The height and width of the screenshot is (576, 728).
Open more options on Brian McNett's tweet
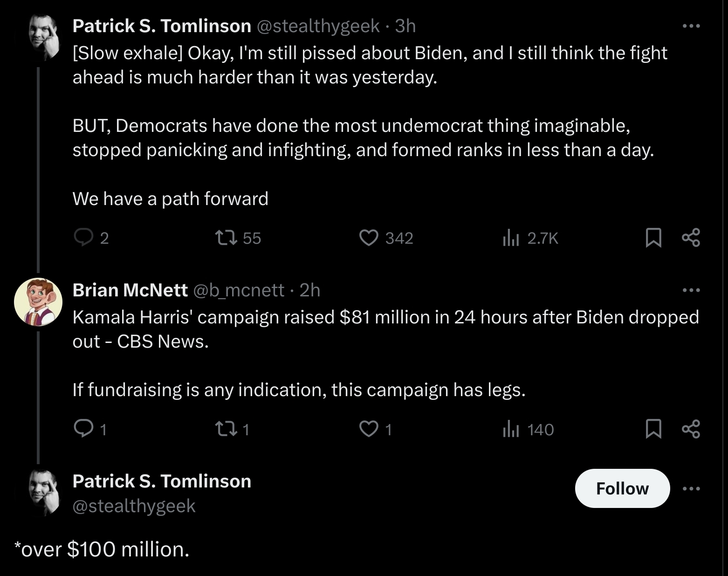[x=691, y=290]
